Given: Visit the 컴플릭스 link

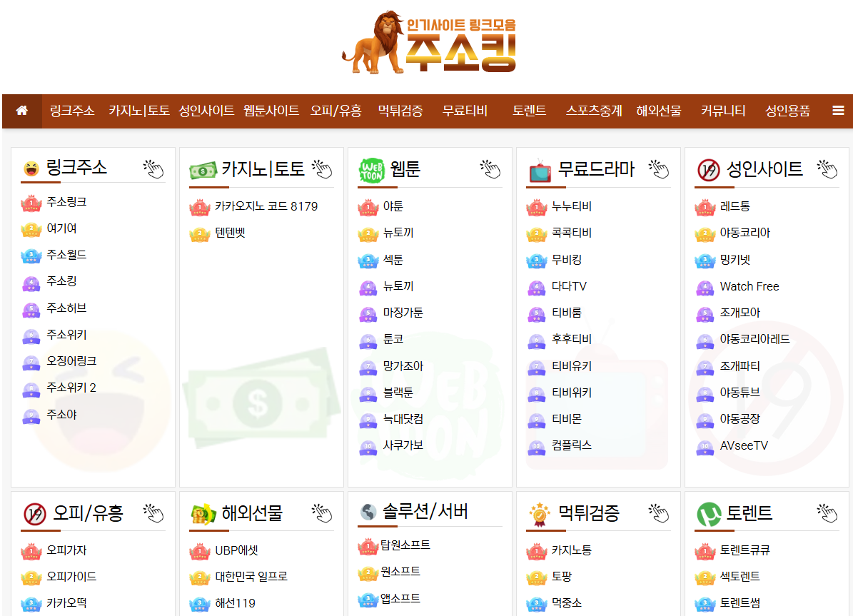Looking at the screenshot, I should 572,445.
